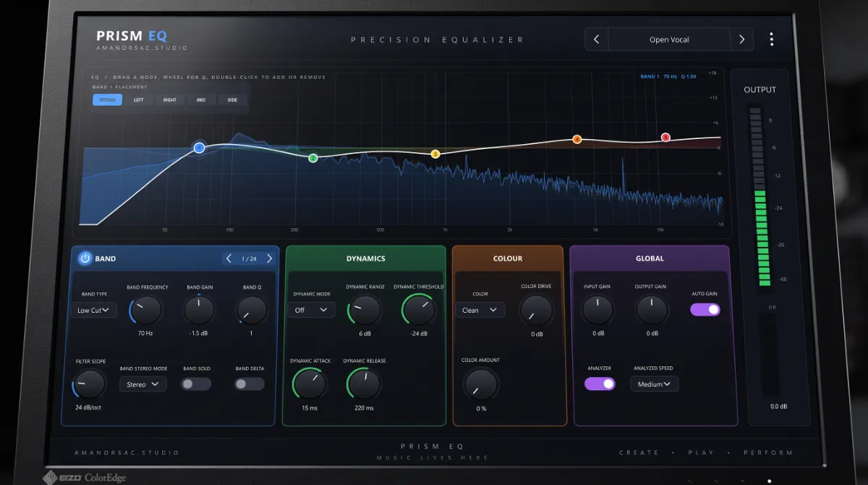Click the Dynamic Attack knob
This screenshot has width=868, height=485.
[310, 384]
